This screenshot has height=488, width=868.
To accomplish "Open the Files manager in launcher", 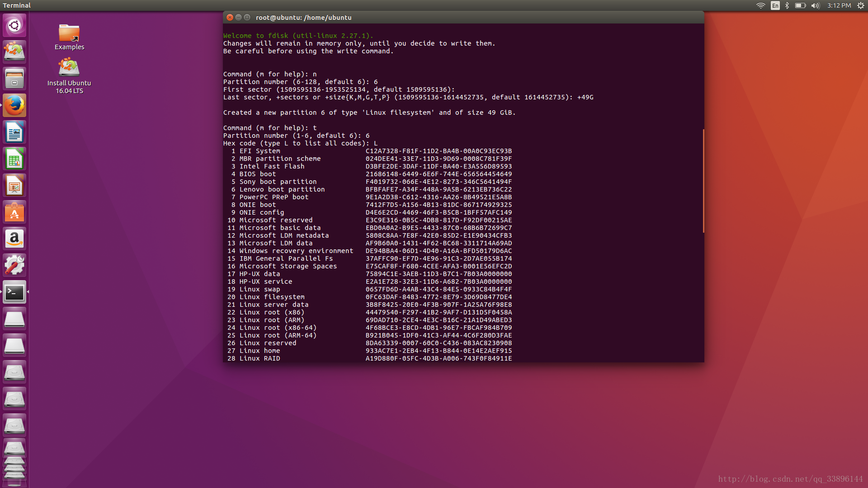I will [x=14, y=78].
